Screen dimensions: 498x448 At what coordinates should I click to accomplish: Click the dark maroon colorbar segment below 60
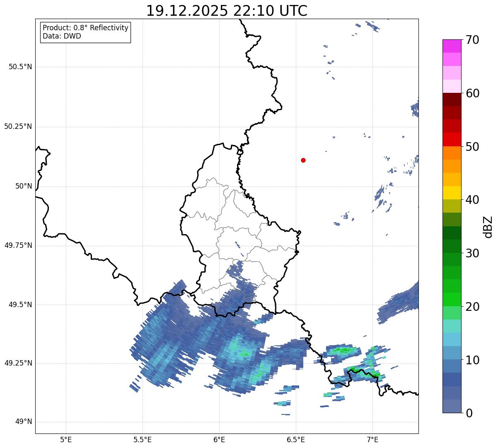452,99
